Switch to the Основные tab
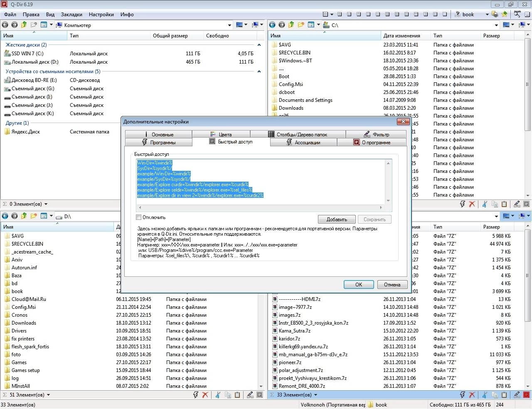Viewport: 532px width, 409px height. pyautogui.click(x=158, y=134)
